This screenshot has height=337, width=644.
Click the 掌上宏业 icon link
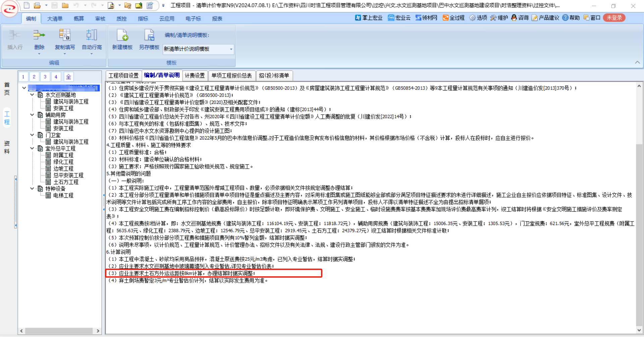pyautogui.click(x=369, y=18)
